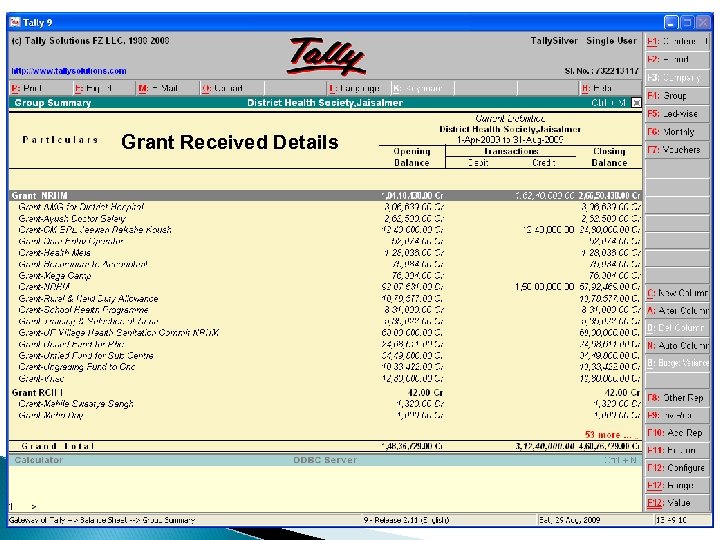The image size is (720, 540).
Task: Click the F11 button in right panel
Action: coord(677,450)
